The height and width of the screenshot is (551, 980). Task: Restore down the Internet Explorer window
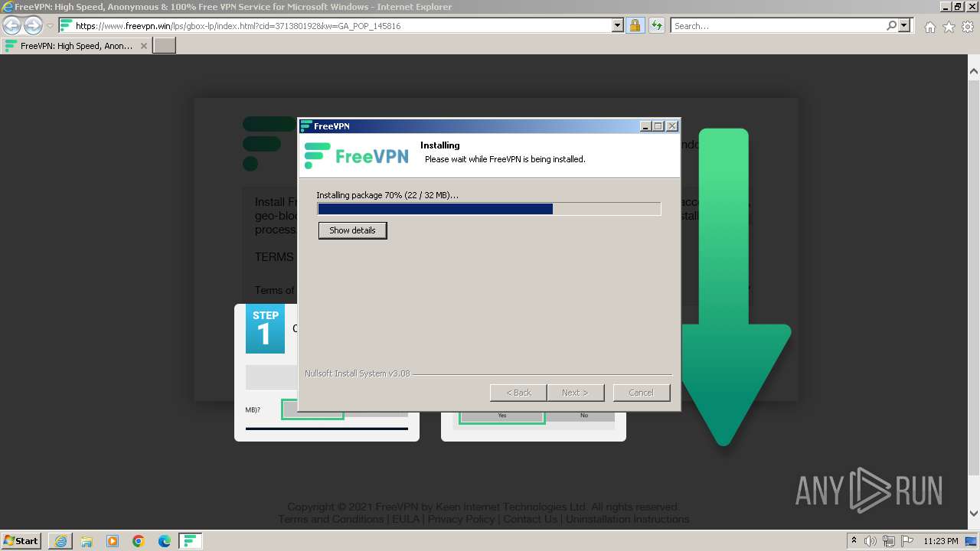pos(957,7)
